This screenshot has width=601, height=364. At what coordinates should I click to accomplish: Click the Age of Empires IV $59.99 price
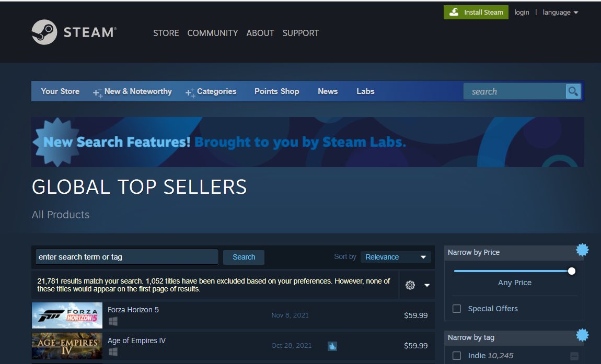click(415, 346)
